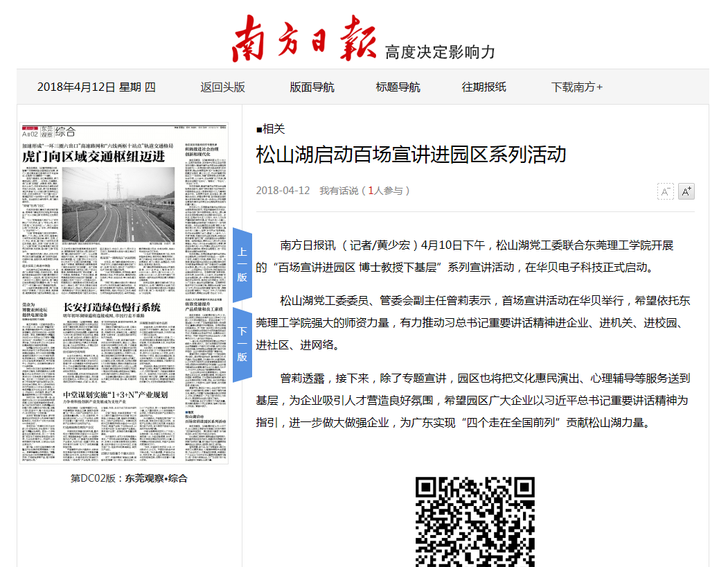This screenshot has width=728, height=567.
Task: Click 下载南方+ link
Action: (x=576, y=87)
